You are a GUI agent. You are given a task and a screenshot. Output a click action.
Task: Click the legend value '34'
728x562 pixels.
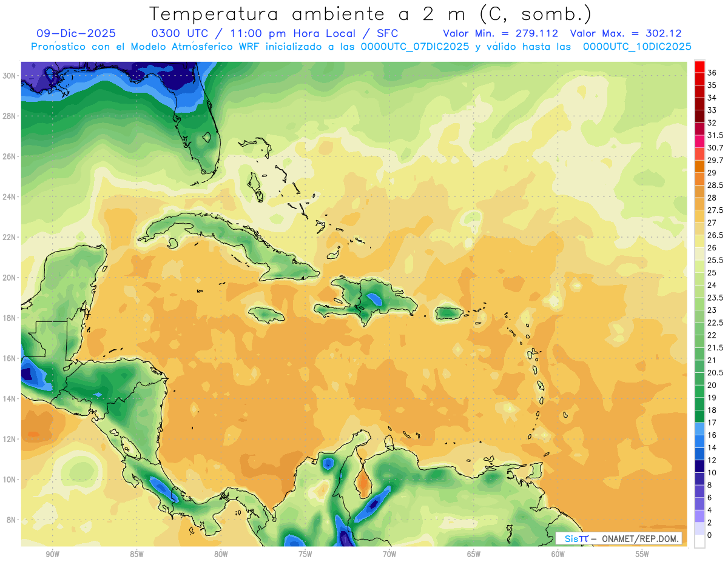click(x=712, y=98)
